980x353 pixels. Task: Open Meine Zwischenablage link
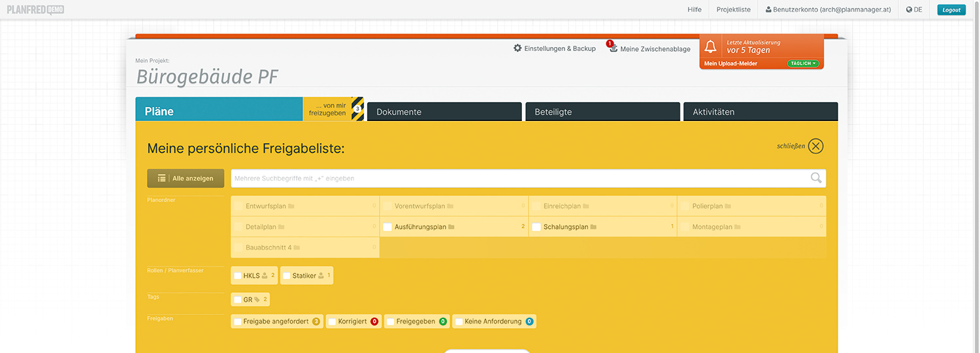click(655, 49)
